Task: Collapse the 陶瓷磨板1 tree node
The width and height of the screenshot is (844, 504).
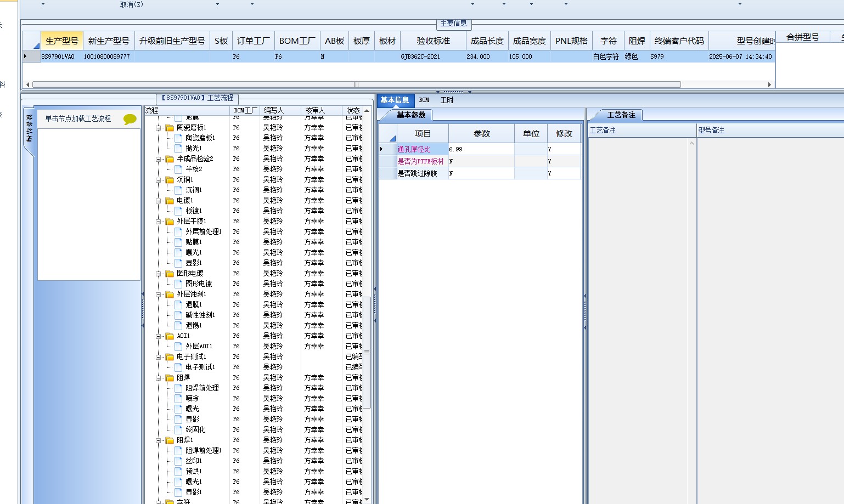Action: pyautogui.click(x=159, y=128)
